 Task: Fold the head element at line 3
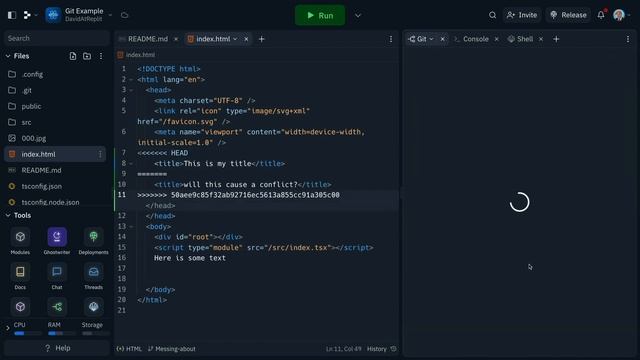[131, 90]
